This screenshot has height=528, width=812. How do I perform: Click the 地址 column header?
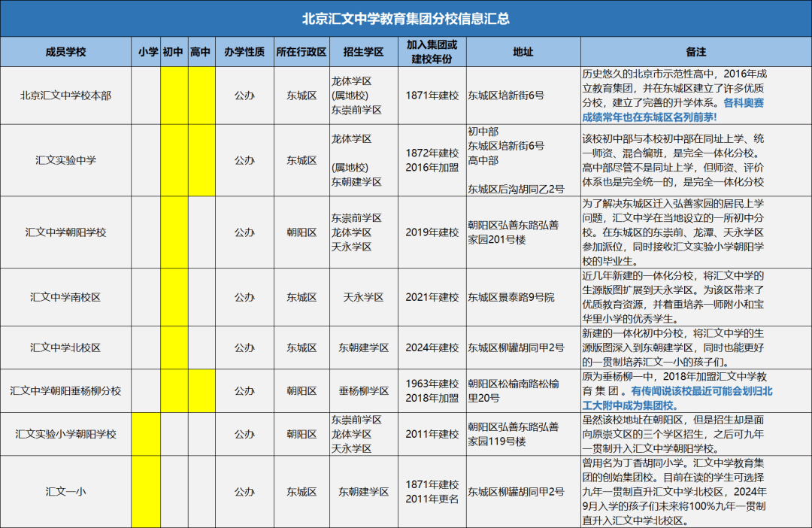coord(523,52)
